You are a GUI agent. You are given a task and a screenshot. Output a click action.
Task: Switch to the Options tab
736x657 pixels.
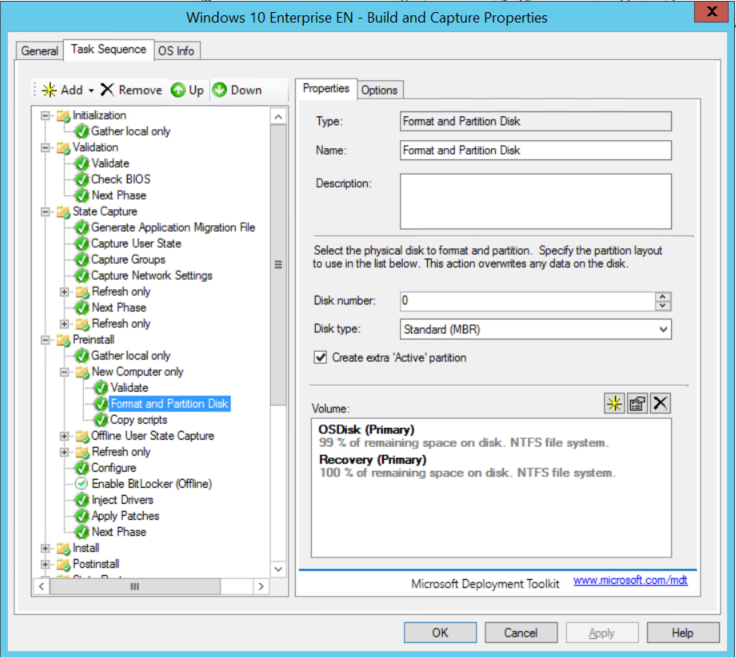379,90
